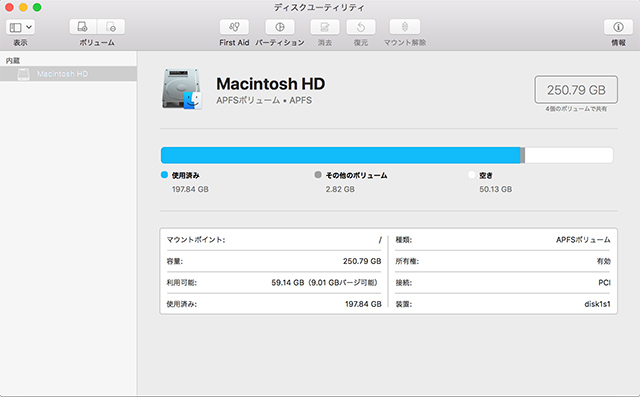Add a volume with the plus volume icon
Screen dimensions: 640x397
point(83,27)
